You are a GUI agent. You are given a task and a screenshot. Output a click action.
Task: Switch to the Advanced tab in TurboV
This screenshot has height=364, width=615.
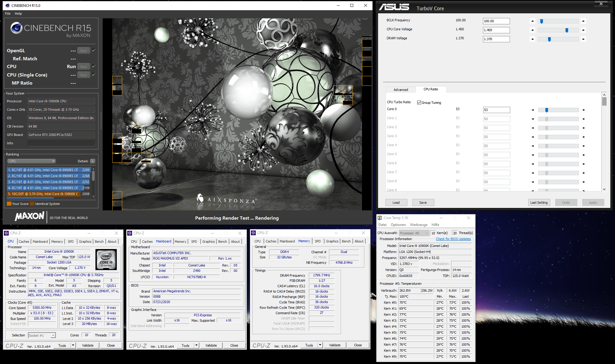(401, 90)
